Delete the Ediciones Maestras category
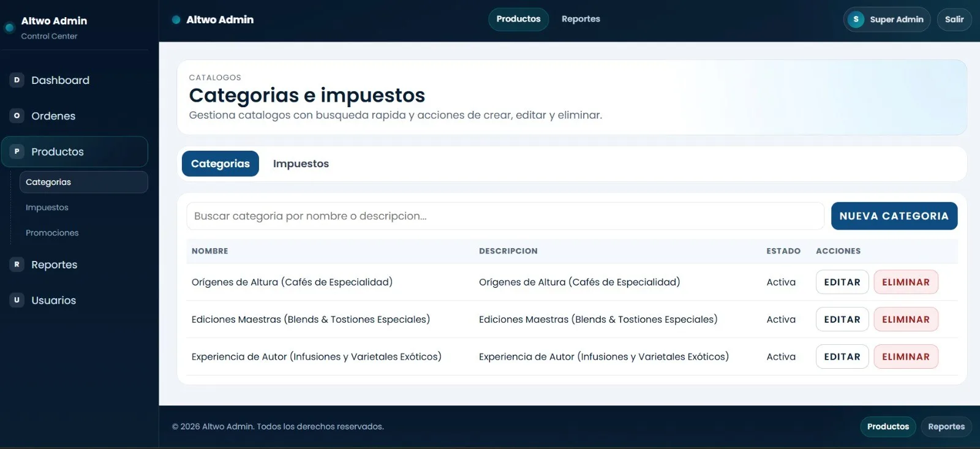Image resolution: width=980 pixels, height=449 pixels. (x=906, y=320)
